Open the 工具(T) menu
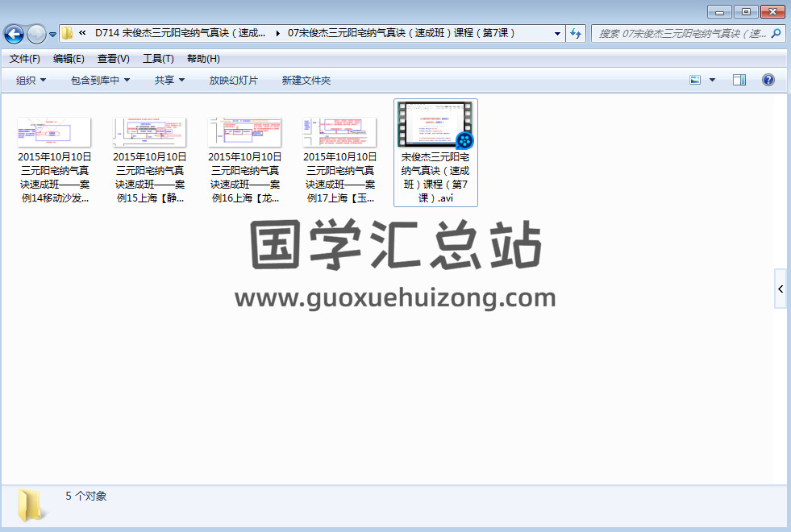The image size is (791, 532). point(158,59)
